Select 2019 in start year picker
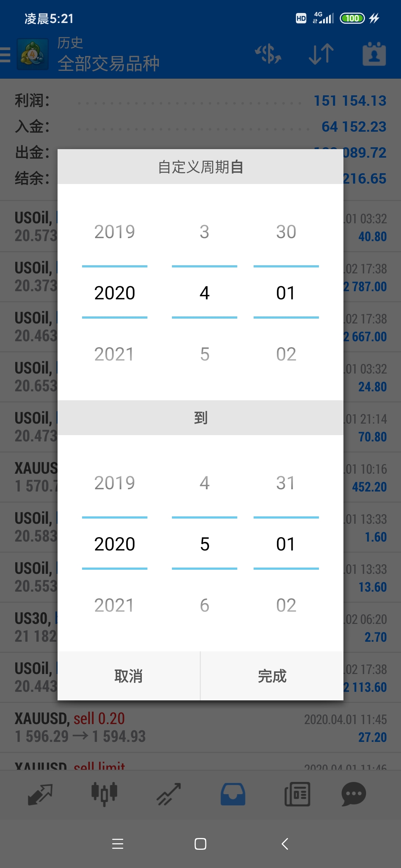Image resolution: width=401 pixels, height=868 pixels. (x=115, y=232)
